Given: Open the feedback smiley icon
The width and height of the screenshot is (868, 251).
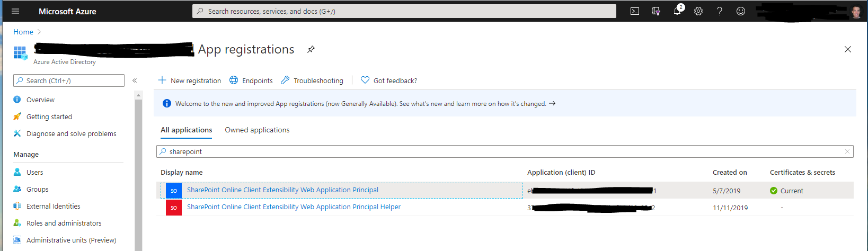Looking at the screenshot, I should [x=741, y=11].
